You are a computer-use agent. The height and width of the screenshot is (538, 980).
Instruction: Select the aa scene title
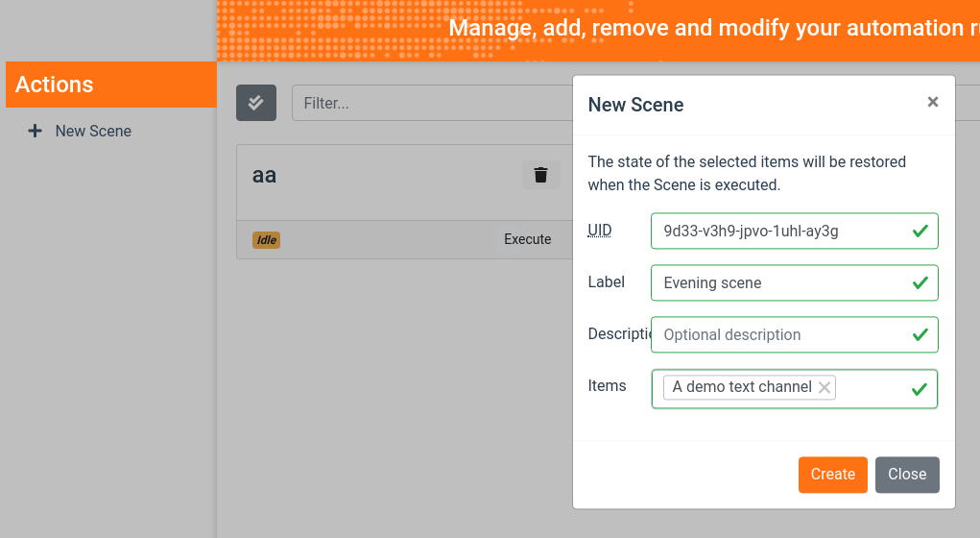265,175
